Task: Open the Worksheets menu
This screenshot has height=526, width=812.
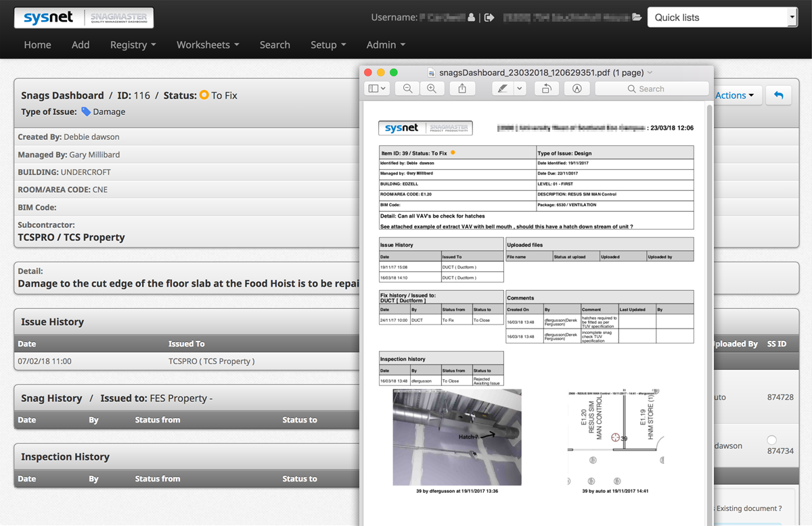Action: (208, 45)
